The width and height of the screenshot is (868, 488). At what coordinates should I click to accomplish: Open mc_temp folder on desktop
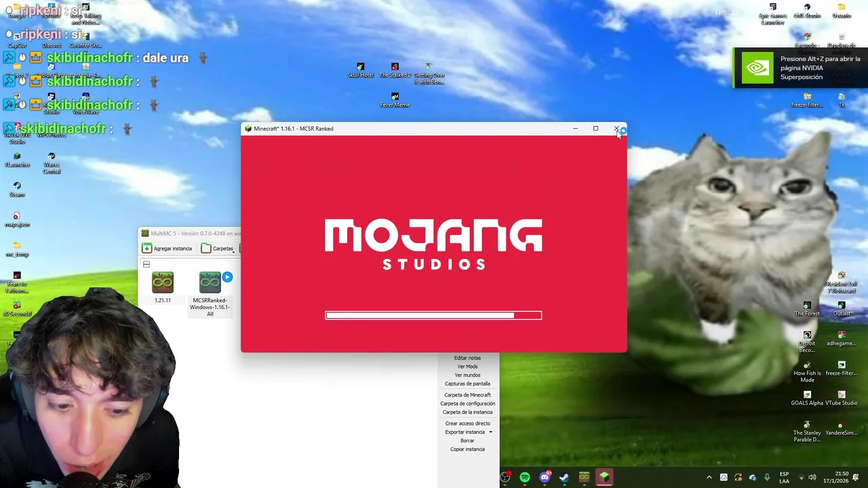(17, 249)
